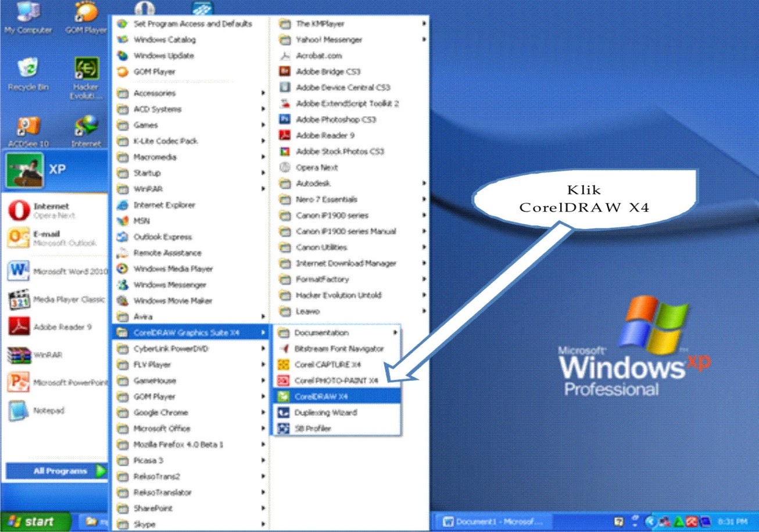Click the Adobe Photoshop CS3 icon
The height and width of the screenshot is (532, 759).
click(285, 119)
